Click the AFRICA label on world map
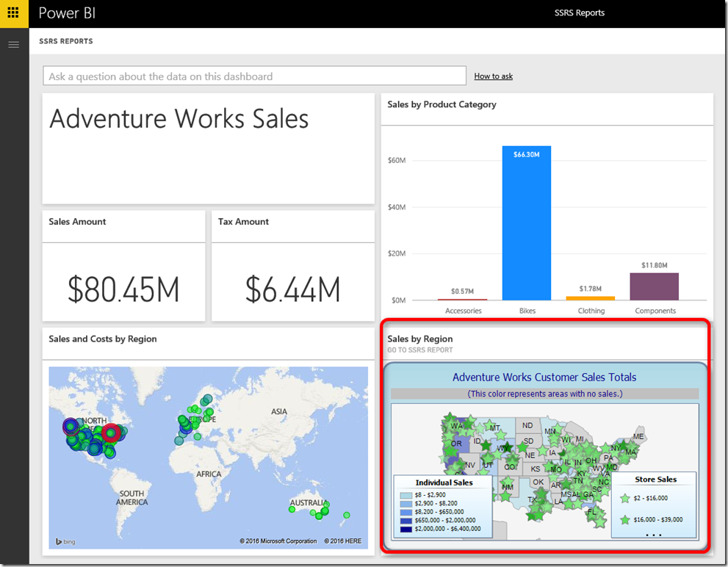Image resolution: width=728 pixels, height=567 pixels. [209, 474]
